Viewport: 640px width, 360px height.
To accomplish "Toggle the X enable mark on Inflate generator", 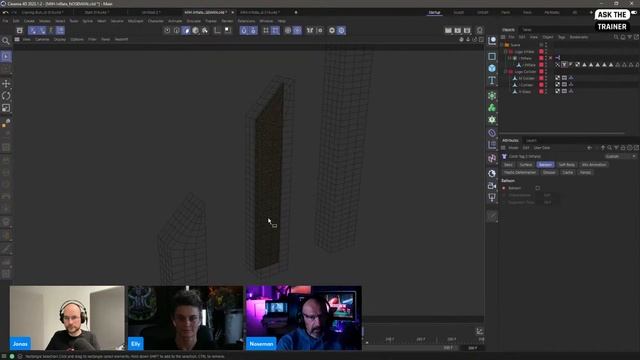I will (550, 58).
